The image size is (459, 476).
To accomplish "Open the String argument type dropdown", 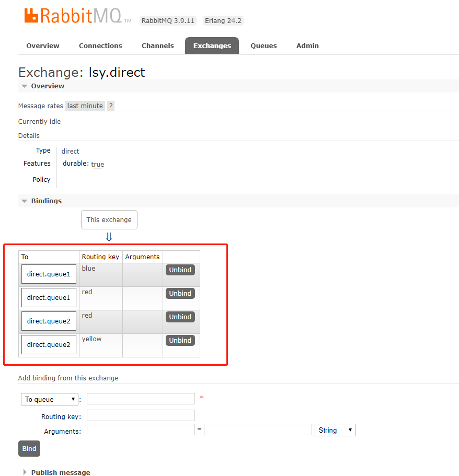I will pyautogui.click(x=335, y=430).
